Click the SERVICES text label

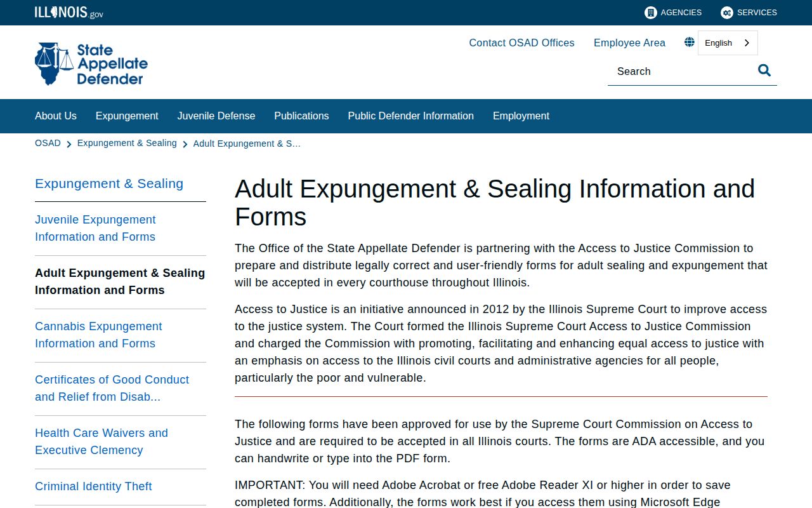pos(757,13)
